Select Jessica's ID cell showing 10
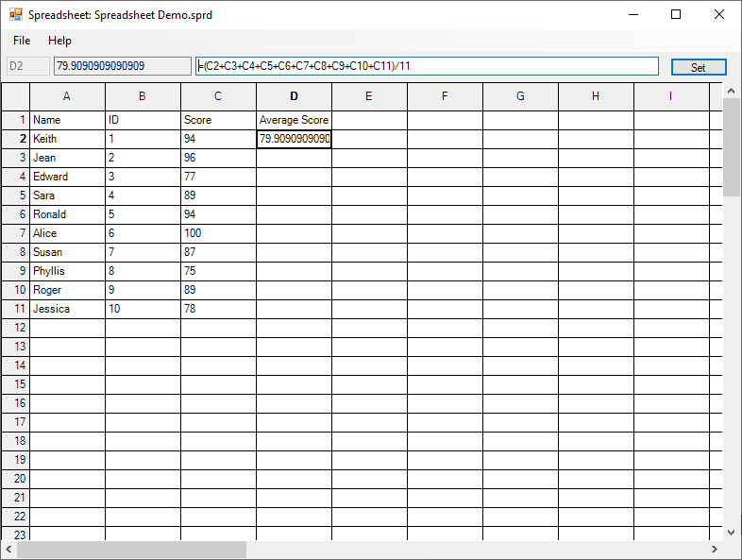This screenshot has width=742, height=560. click(x=143, y=310)
